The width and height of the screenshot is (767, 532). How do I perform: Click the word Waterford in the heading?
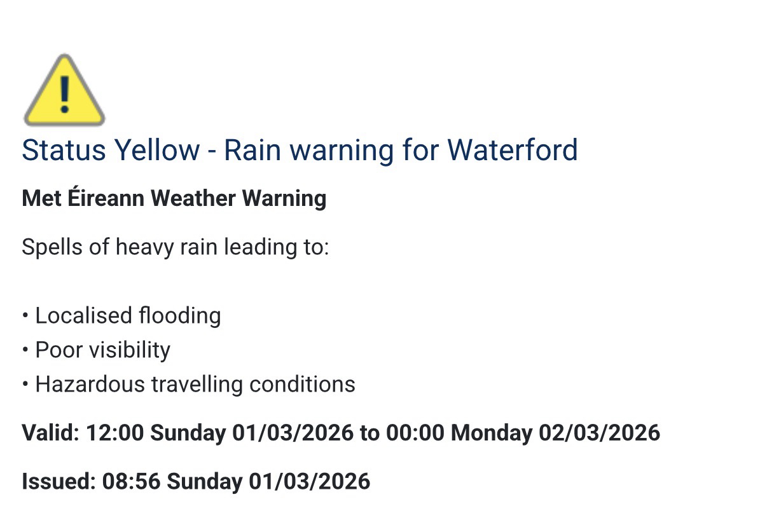512,151
